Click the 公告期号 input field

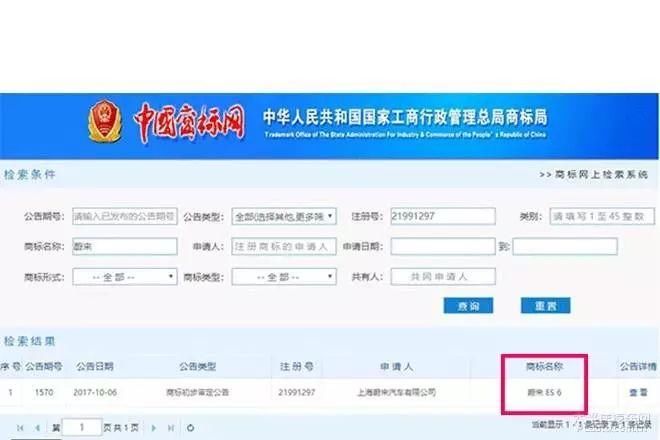(125, 216)
